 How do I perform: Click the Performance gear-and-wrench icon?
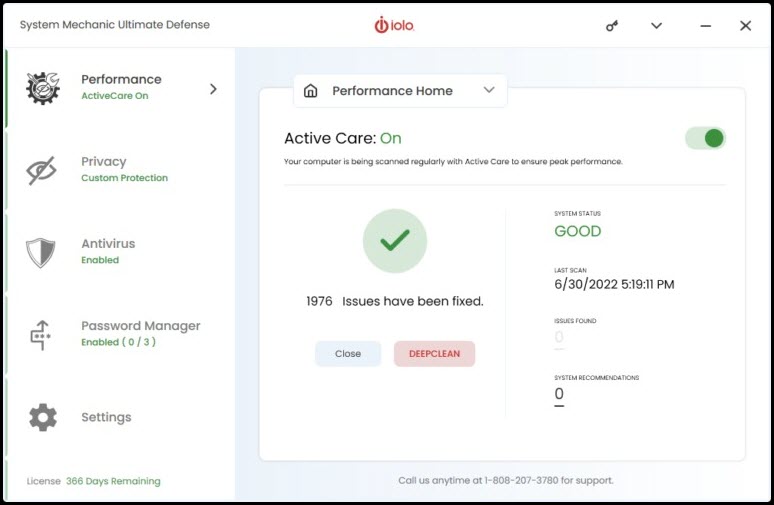point(43,88)
